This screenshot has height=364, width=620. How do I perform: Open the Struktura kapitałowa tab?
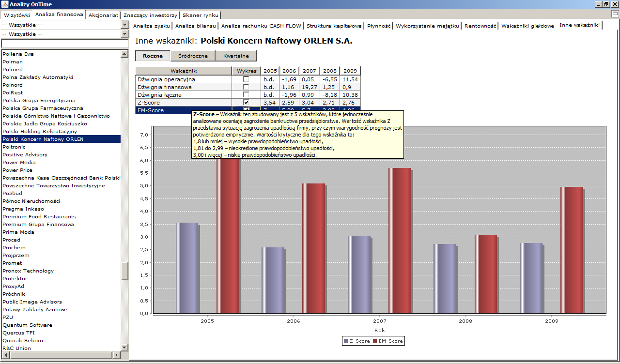point(334,26)
